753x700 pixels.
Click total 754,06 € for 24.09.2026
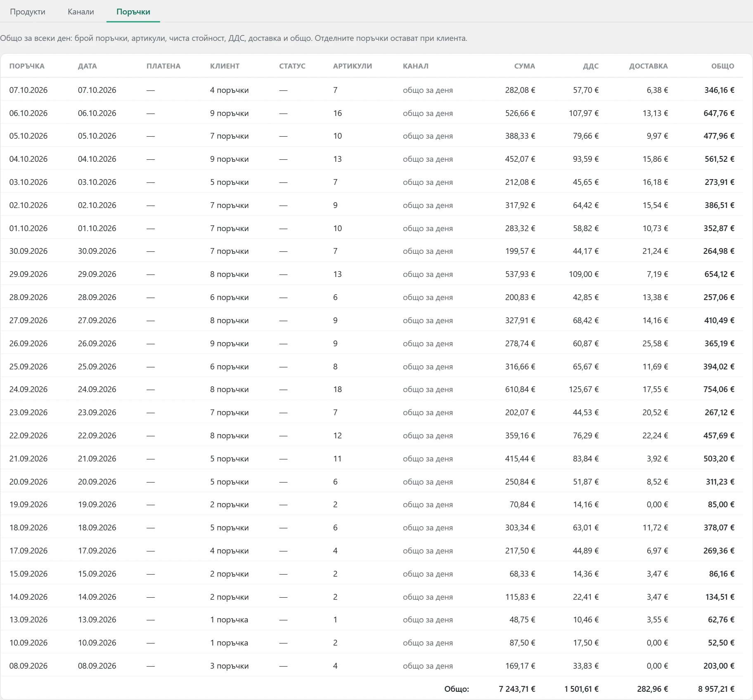click(719, 389)
